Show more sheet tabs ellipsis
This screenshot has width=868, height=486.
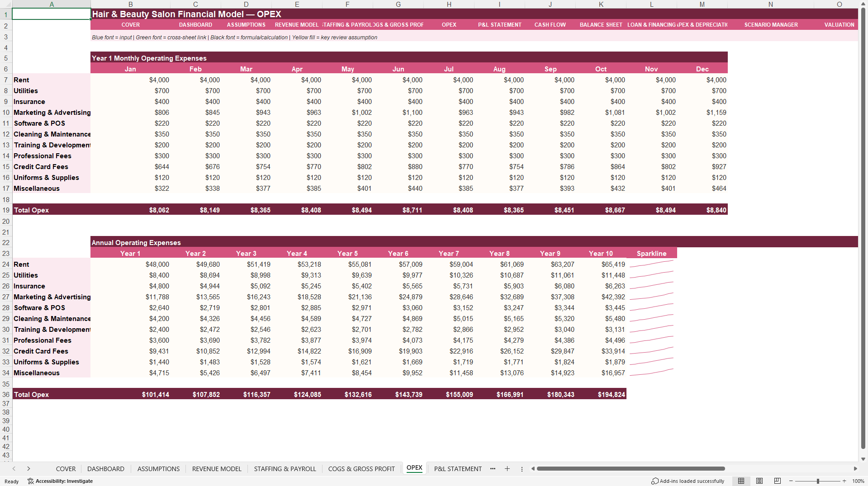493,469
